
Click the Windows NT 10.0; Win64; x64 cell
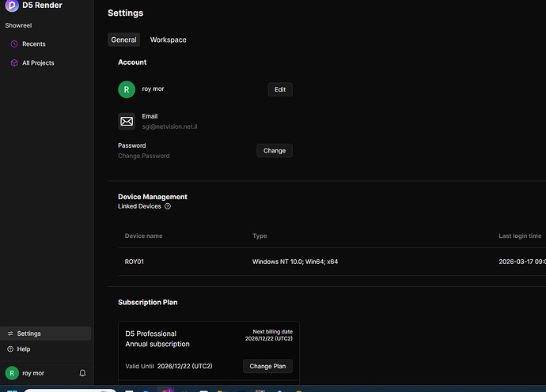[295, 262]
